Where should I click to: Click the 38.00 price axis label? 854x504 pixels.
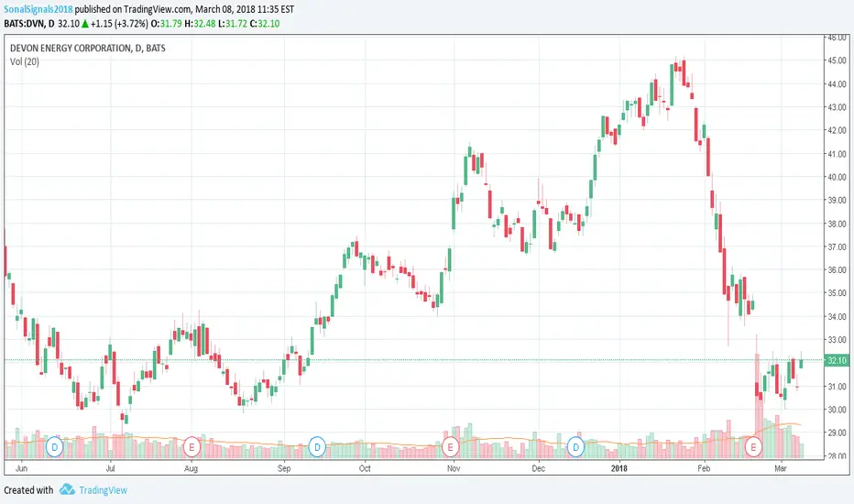click(x=838, y=224)
